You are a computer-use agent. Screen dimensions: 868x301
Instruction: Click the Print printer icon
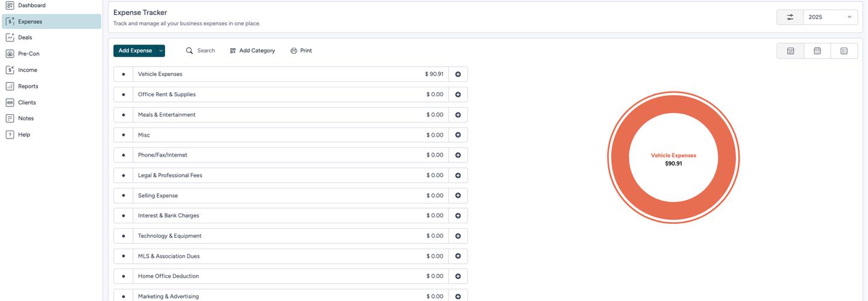point(294,51)
